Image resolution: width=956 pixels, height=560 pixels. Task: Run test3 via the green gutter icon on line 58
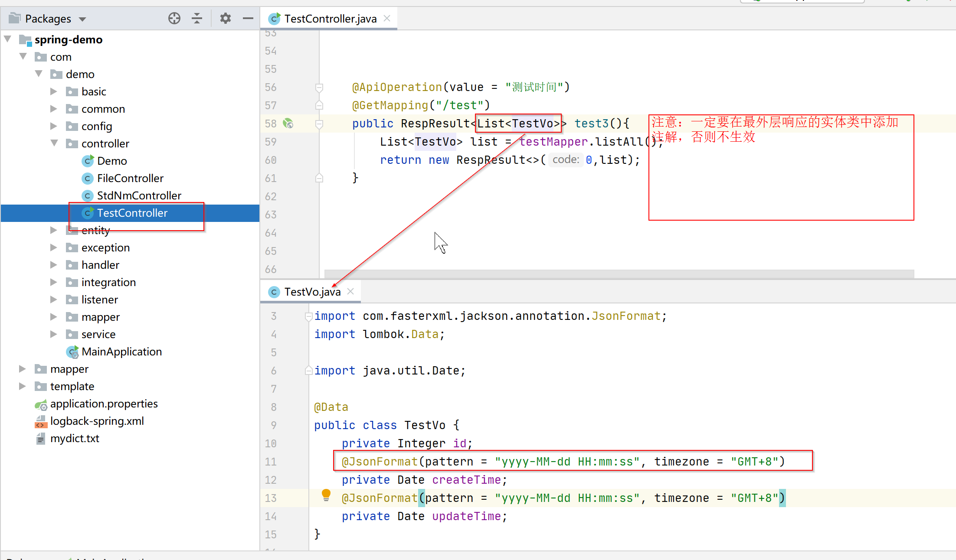click(x=288, y=124)
